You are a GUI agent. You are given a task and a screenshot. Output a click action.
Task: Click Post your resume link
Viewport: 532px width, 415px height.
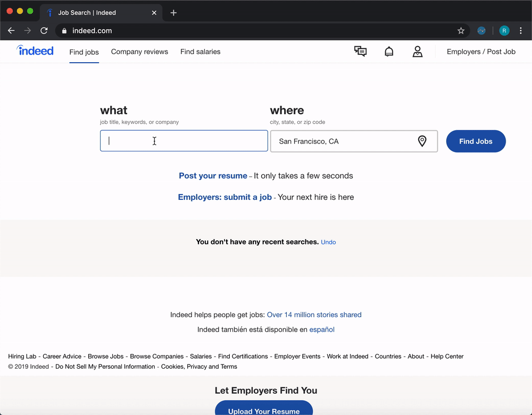pos(213,176)
